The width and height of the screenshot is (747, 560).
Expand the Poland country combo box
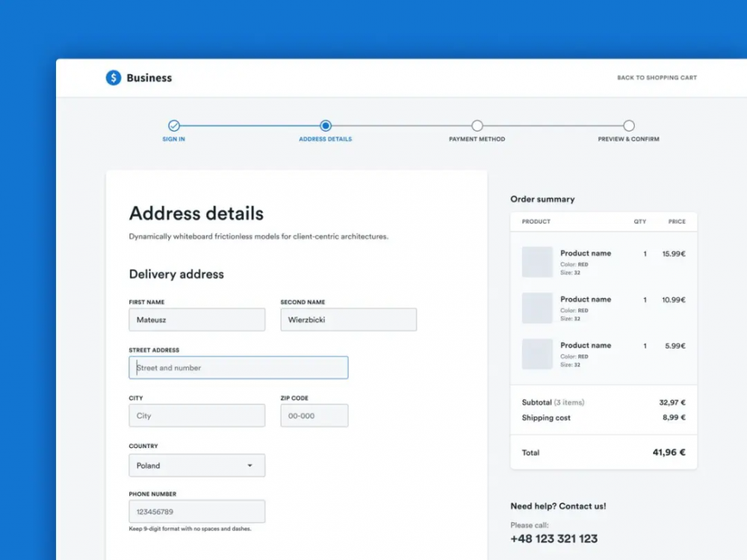tap(196, 465)
